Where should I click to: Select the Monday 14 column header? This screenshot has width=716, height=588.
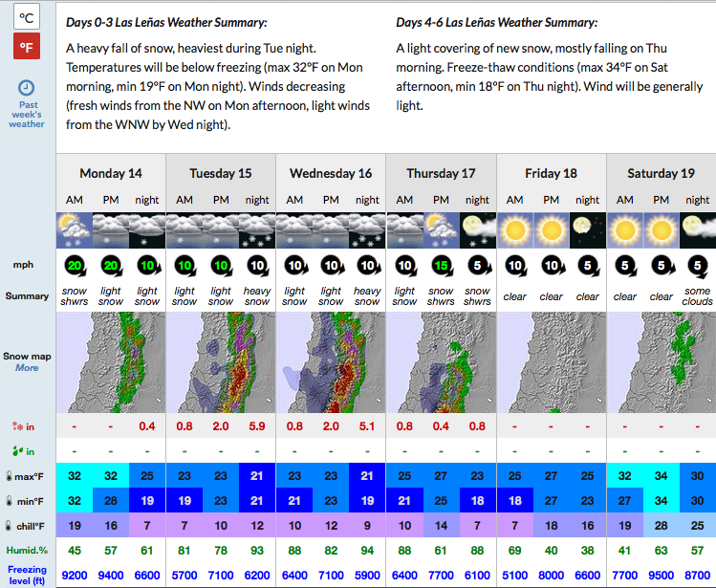111,173
